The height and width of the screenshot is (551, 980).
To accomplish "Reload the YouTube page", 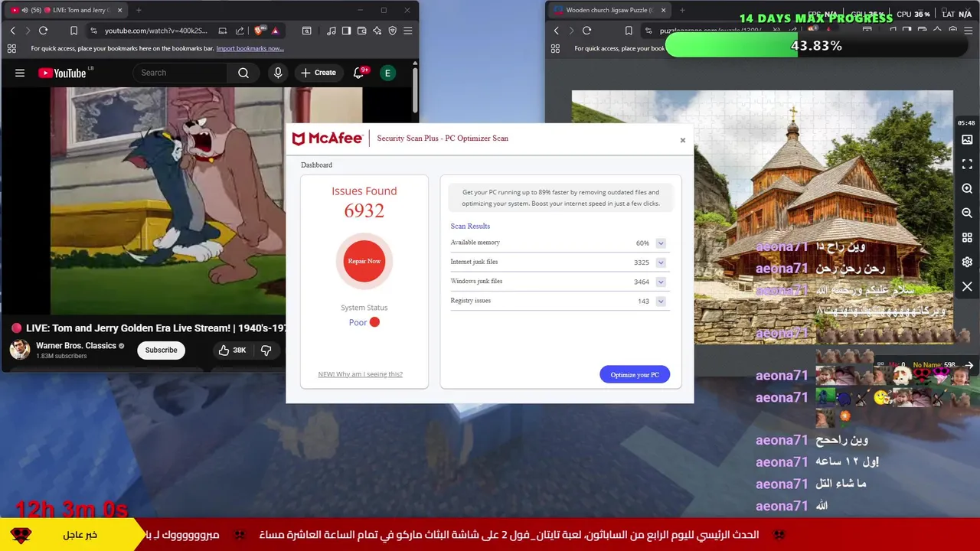I will coord(43,31).
